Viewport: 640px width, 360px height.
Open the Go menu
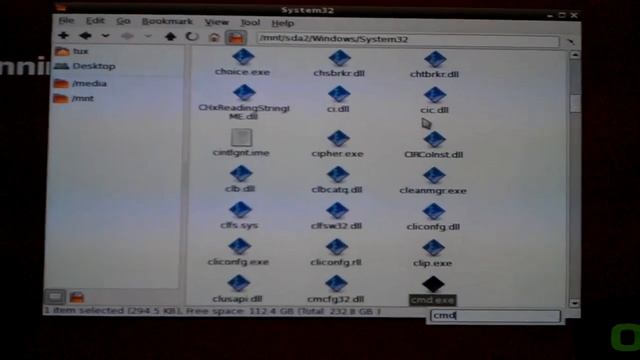123,21
